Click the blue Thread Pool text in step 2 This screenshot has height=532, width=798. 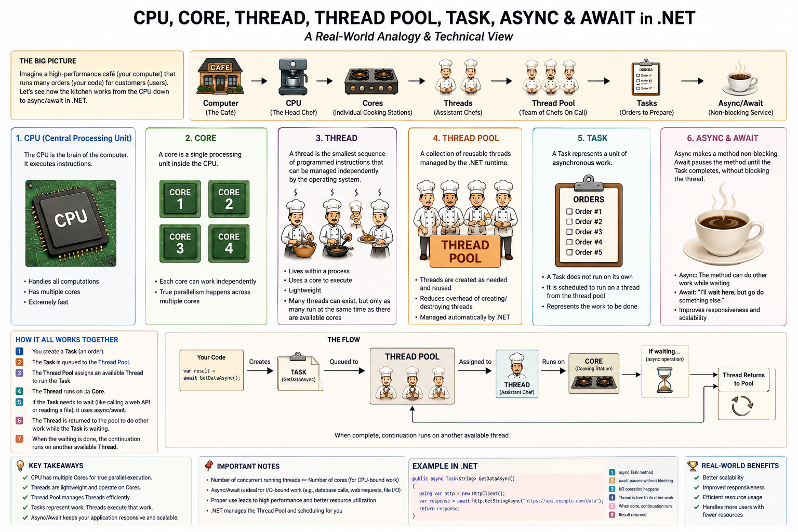pyautogui.click(x=113, y=362)
